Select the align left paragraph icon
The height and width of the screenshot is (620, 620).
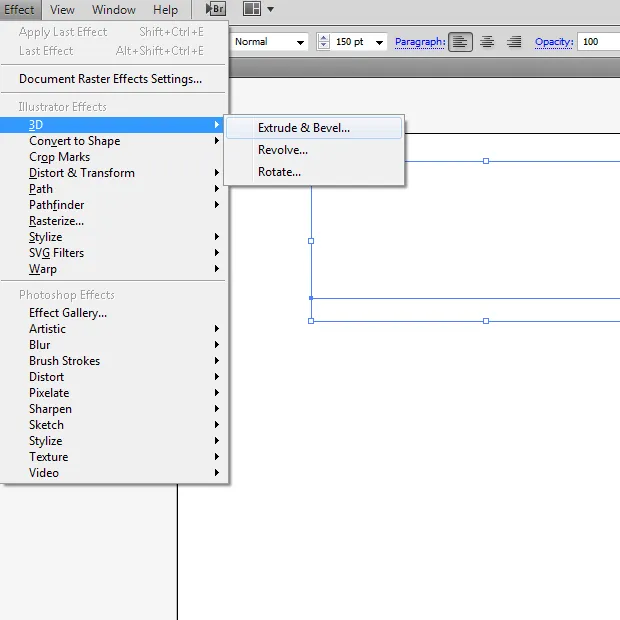tap(460, 42)
